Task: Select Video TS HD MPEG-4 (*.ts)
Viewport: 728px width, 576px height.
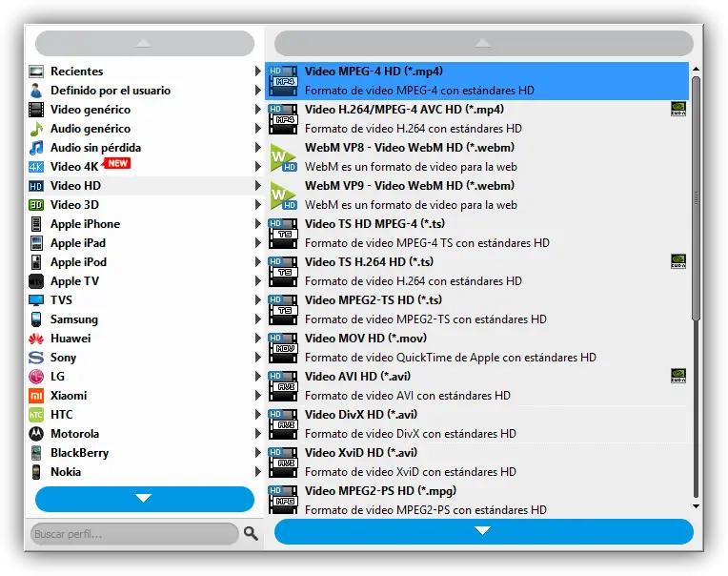Action: point(476,234)
